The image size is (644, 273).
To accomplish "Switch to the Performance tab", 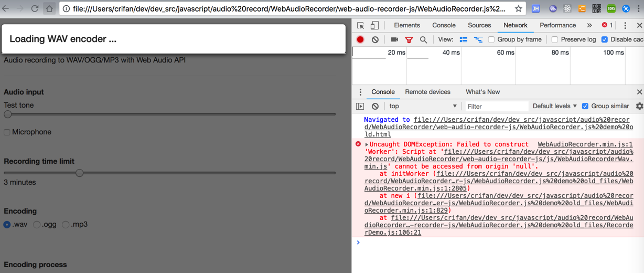I will pos(558,25).
